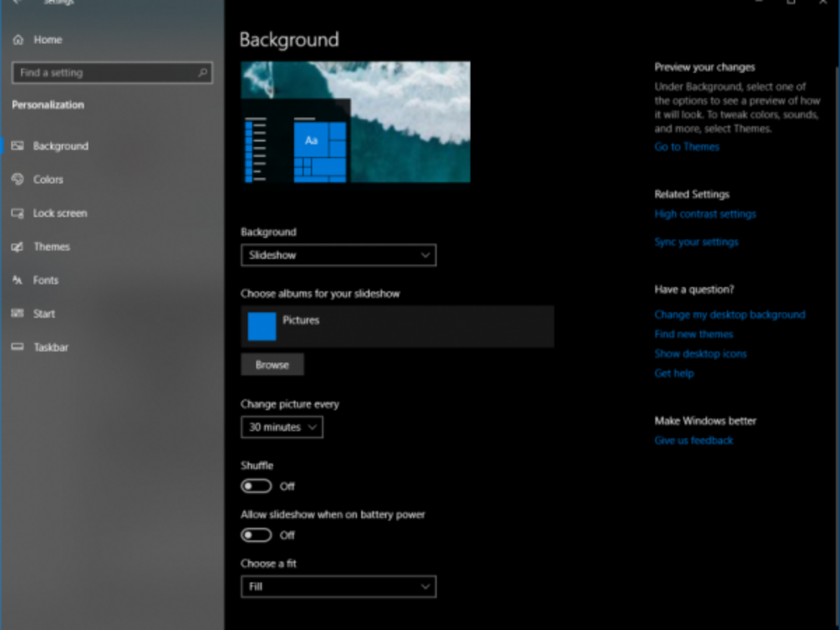Turn on the Shuffle toggle
The height and width of the screenshot is (630, 840).
pos(256,486)
